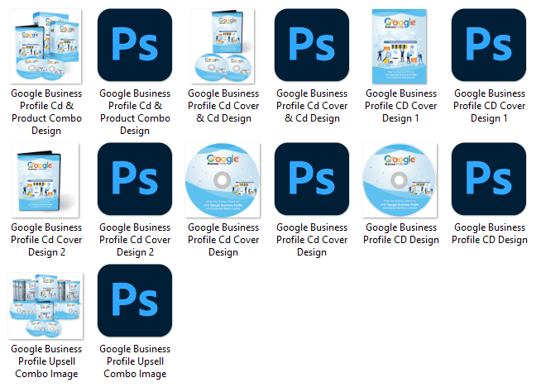Screen dimensions: 536x392
Task: Click filename 'Upsell Combo Image' under Photoshop icon
Action: [135, 361]
